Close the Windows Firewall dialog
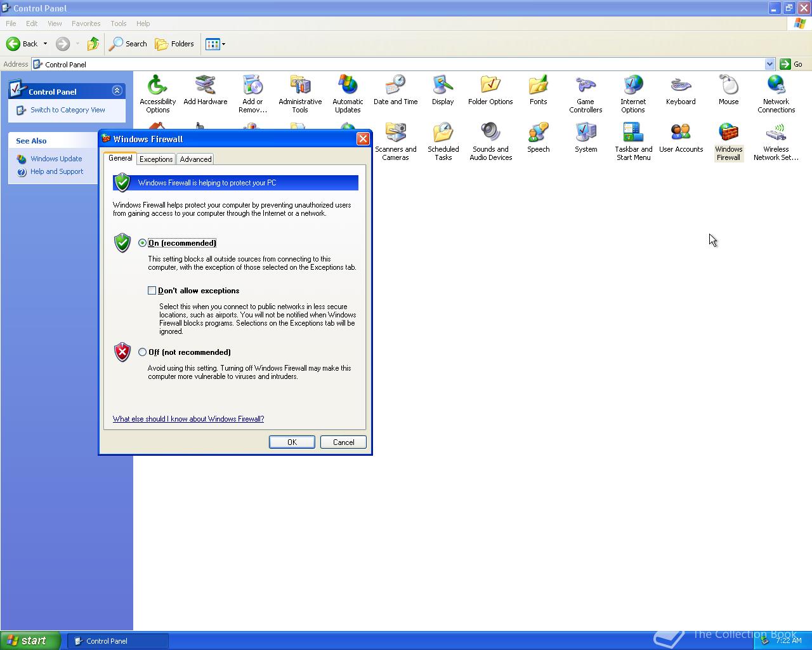812x650 pixels. [x=363, y=139]
